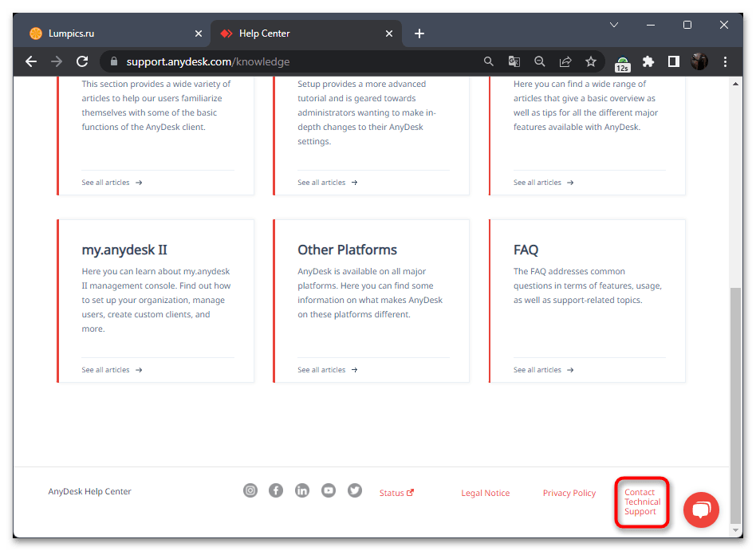Maximize the browser window

tap(687, 25)
